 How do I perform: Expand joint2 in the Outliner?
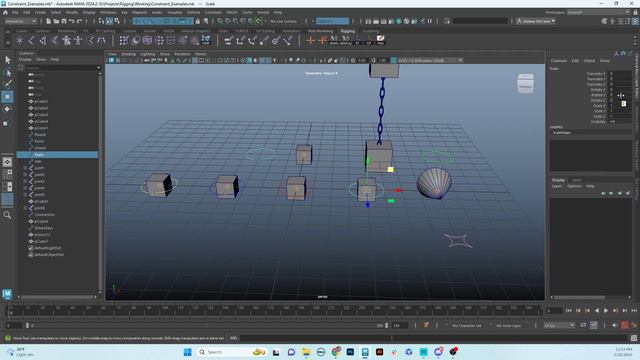[x=25, y=175]
